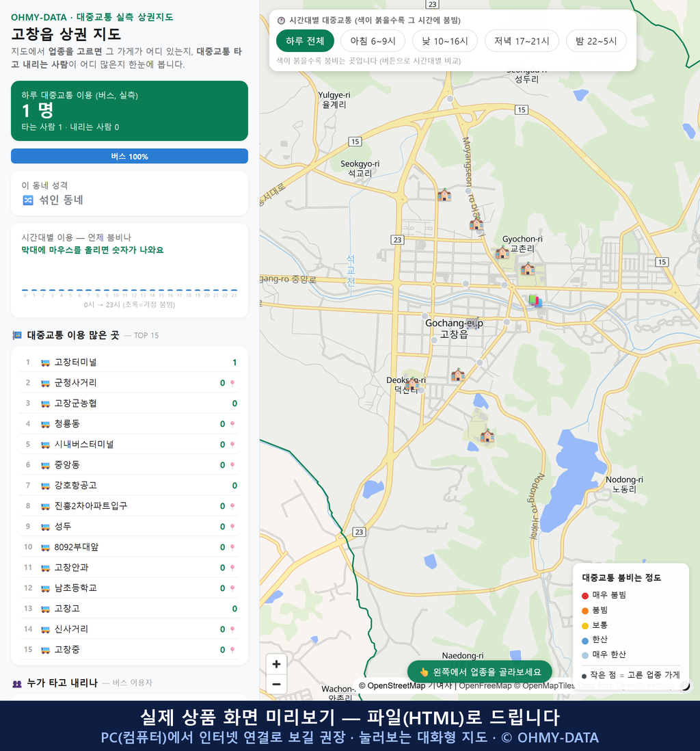
Task: Click the books marker east of Gochang-eup
Action: point(535,301)
